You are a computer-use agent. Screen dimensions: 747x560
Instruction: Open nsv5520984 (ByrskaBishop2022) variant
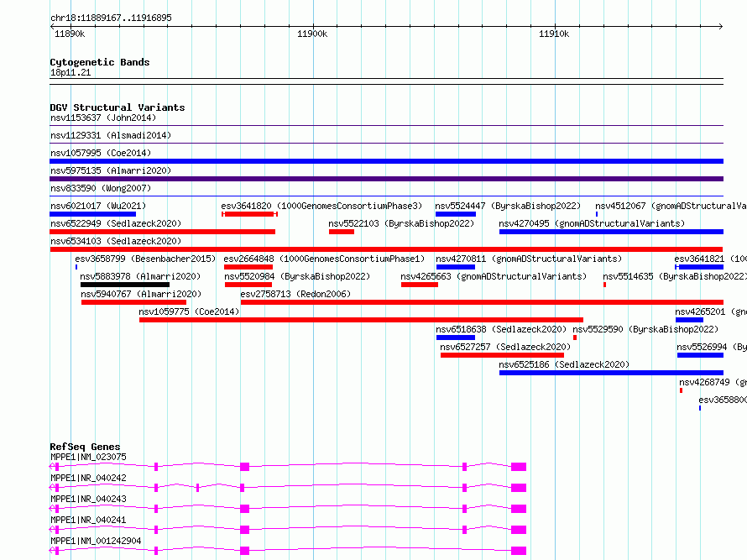tap(297, 276)
